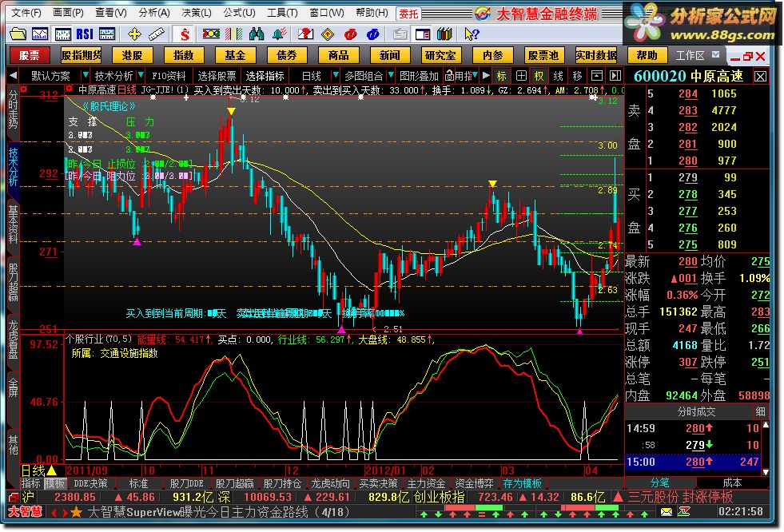Screen dimensions: 784x532
Task: Toggle the lock icon before 用指
Action: [x=449, y=76]
